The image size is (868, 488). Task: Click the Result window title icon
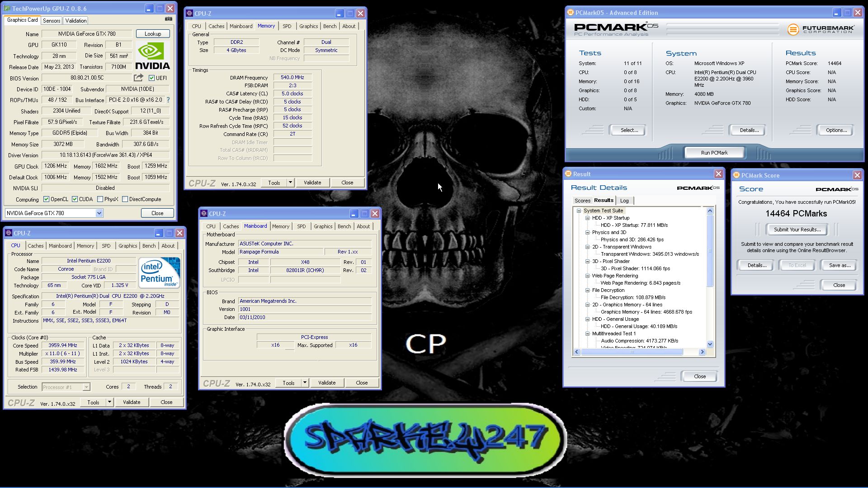click(x=568, y=174)
